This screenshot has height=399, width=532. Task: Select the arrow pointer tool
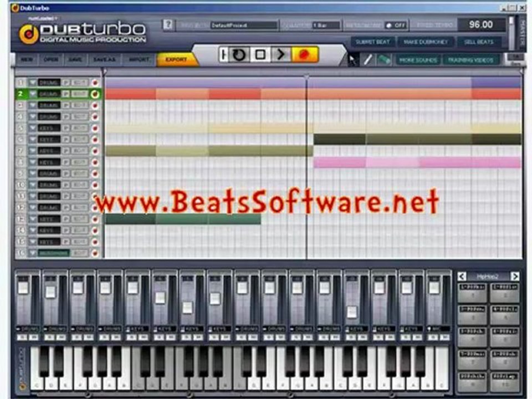352,60
